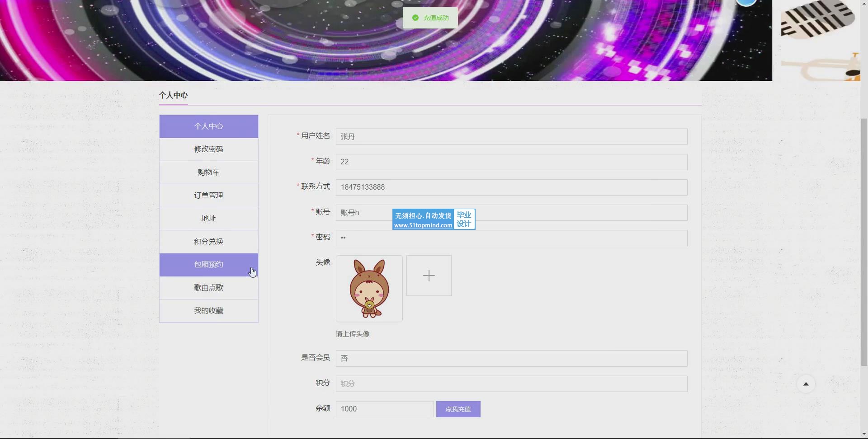Click the rabbit avatar thumbnail
This screenshot has width=868, height=439.
click(x=369, y=289)
